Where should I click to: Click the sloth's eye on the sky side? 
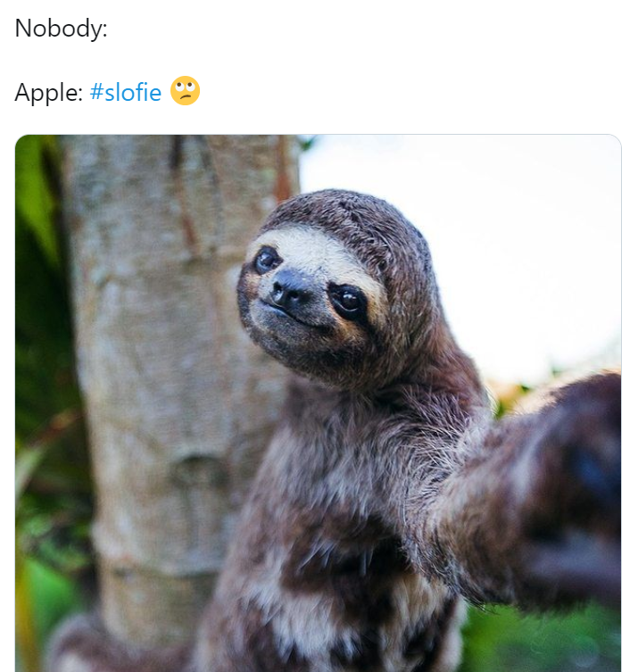click(x=348, y=301)
